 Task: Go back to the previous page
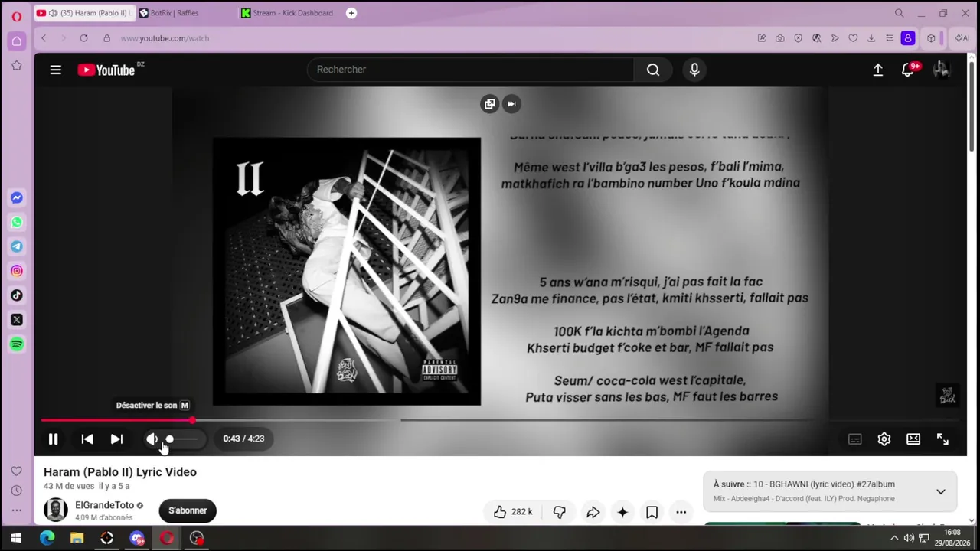44,38
